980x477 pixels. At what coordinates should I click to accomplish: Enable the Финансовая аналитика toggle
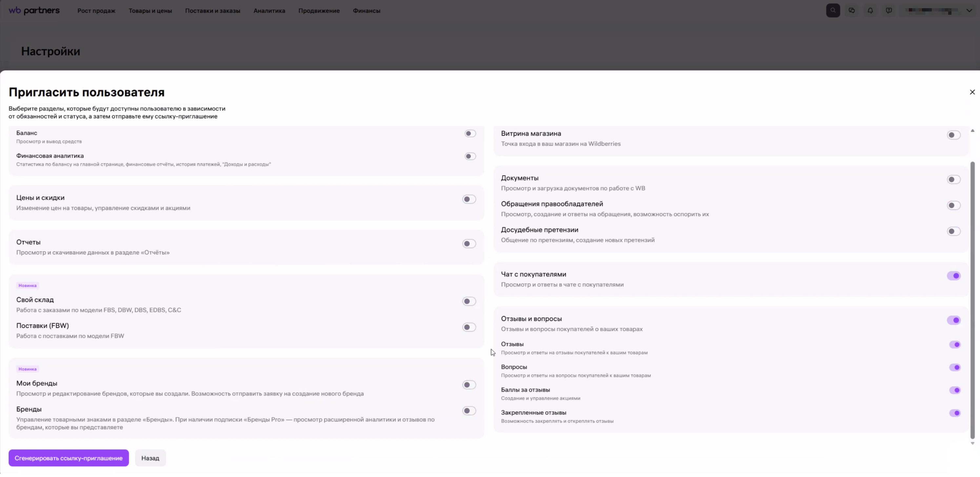470,156
